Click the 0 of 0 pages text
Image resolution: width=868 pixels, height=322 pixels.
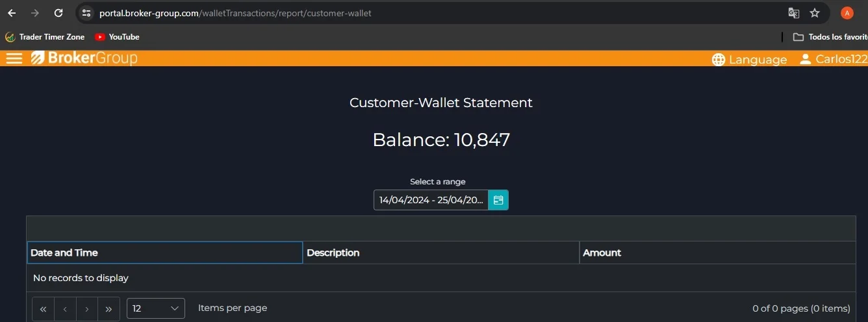pos(801,308)
